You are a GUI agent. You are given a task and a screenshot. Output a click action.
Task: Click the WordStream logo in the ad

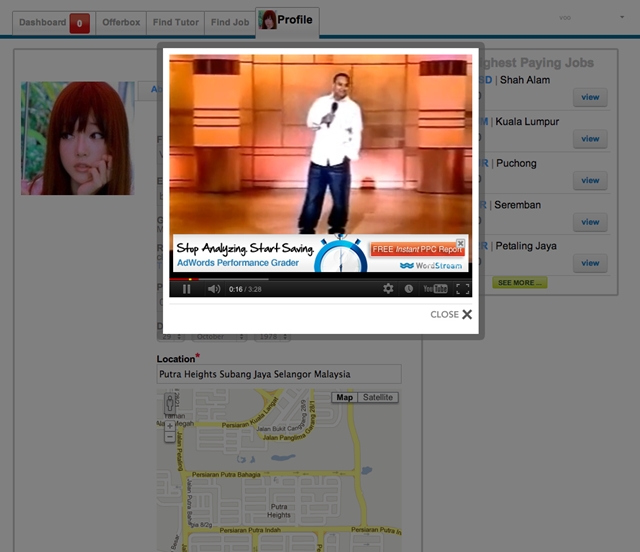coord(431,266)
